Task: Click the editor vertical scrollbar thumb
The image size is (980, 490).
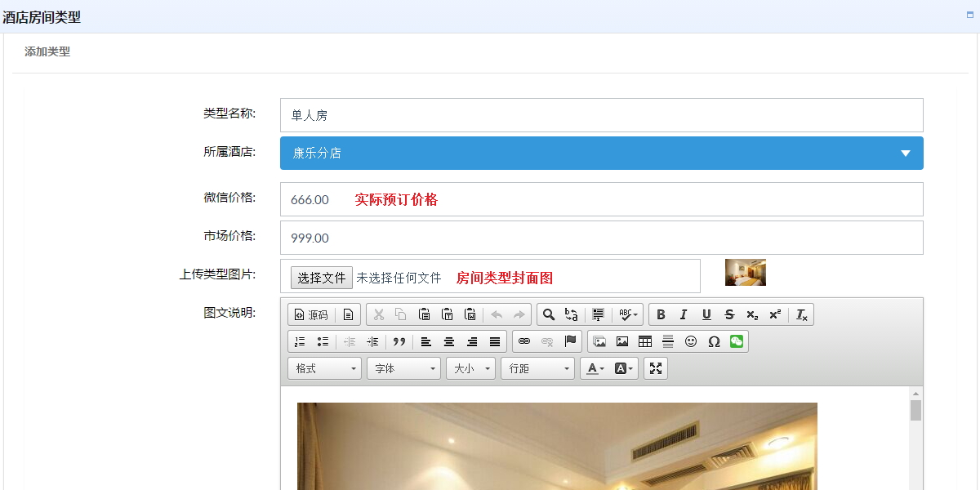Action: click(915, 410)
